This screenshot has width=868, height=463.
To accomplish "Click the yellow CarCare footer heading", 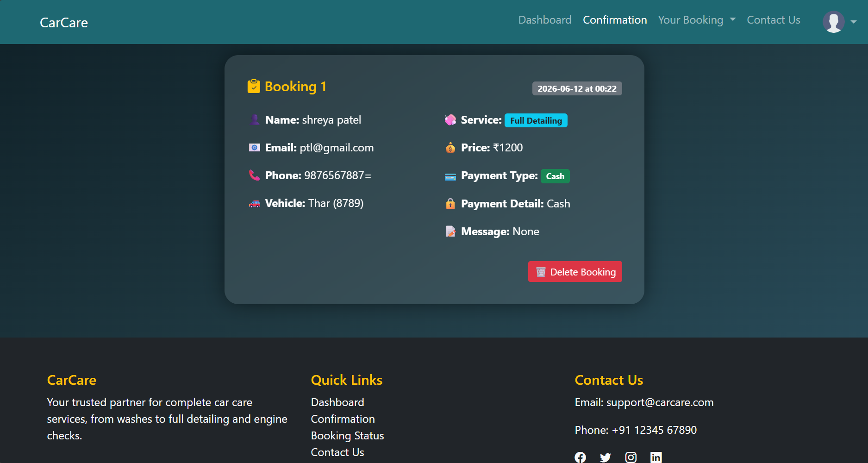I will 72,380.
